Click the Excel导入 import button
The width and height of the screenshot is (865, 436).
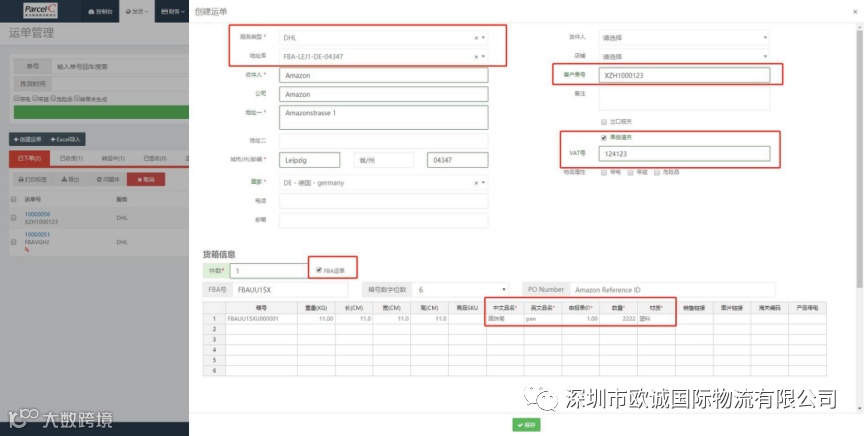coord(66,140)
